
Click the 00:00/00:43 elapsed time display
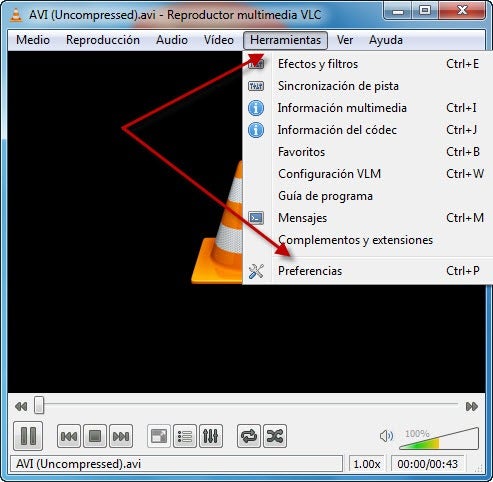[x=427, y=464]
